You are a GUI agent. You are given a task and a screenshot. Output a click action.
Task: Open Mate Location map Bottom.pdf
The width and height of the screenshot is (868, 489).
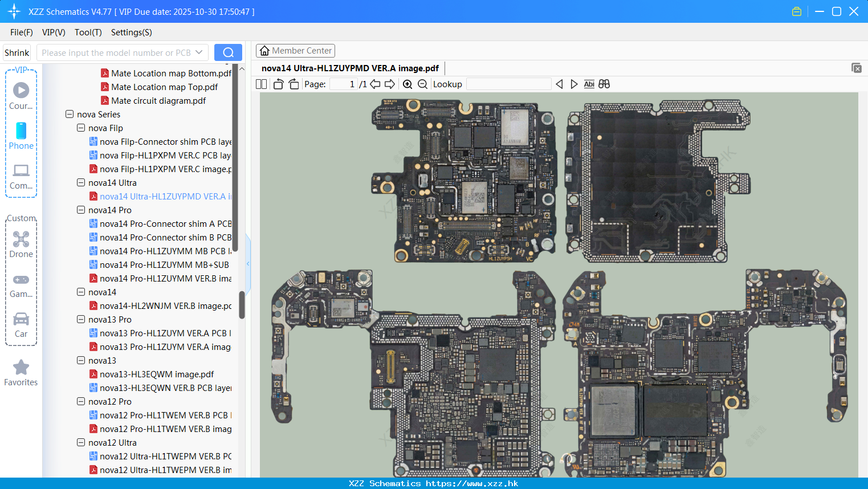(x=166, y=73)
